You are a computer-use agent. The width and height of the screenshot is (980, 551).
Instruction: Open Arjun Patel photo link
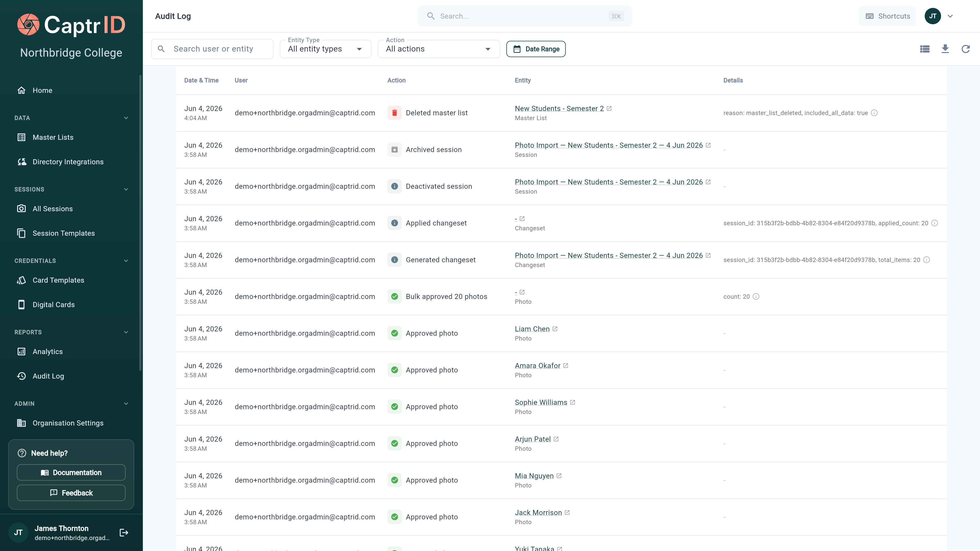click(533, 439)
